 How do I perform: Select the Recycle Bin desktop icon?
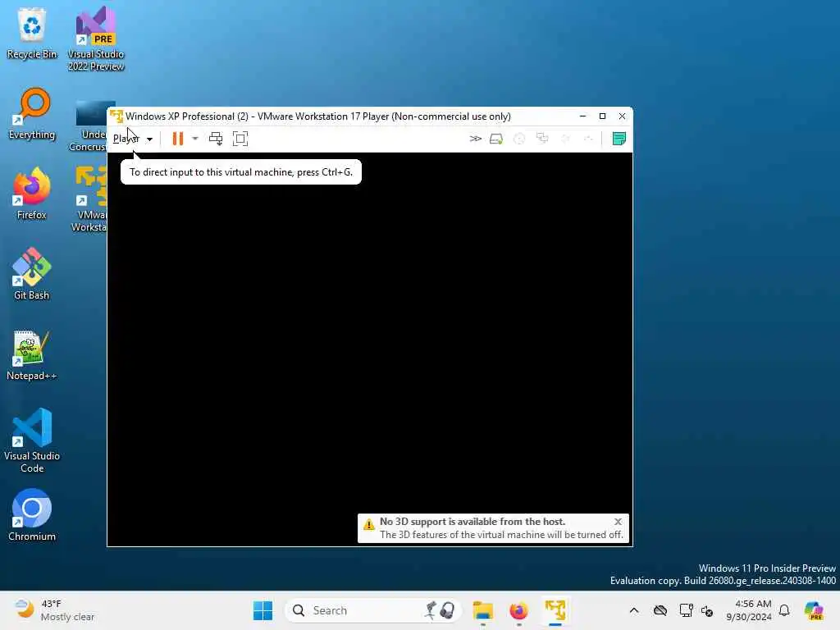pos(32,34)
